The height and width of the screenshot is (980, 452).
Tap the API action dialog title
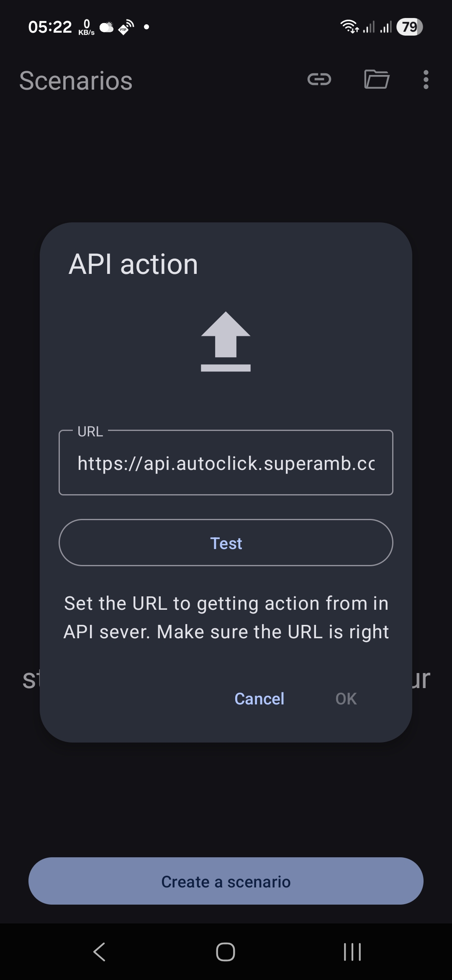133,264
